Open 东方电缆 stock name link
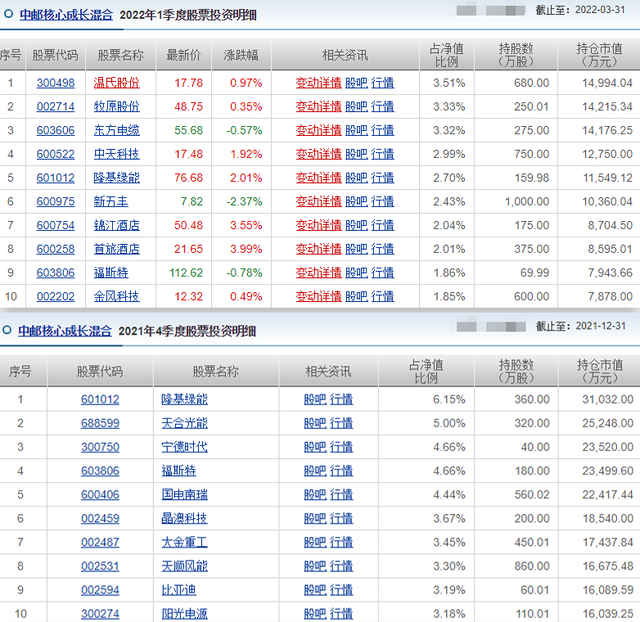 pos(117,130)
